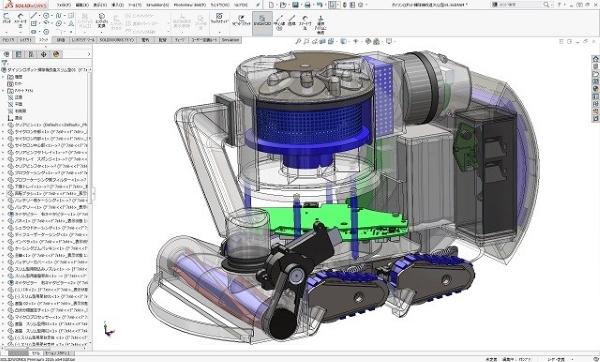Screen dimensions: 600x362
Task: Select the rectangle sketch tool
Action: 34,24
